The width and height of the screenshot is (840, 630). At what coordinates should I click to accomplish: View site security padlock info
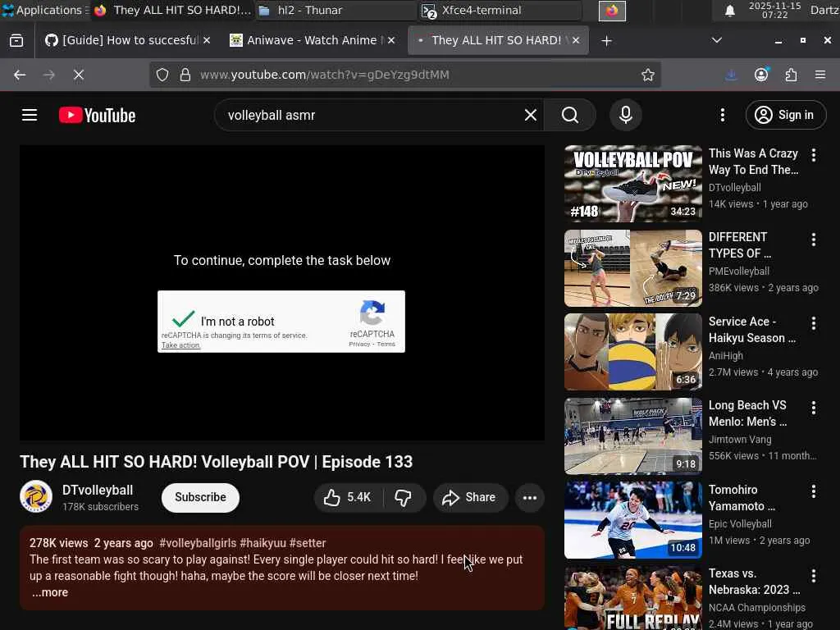click(x=185, y=75)
